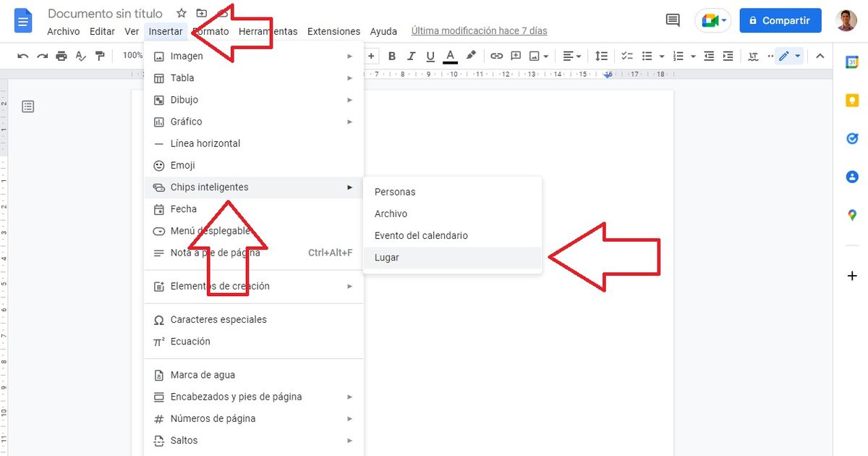Open Google Maps from the side panel
Viewport: 868px width, 456px height.
852,214
